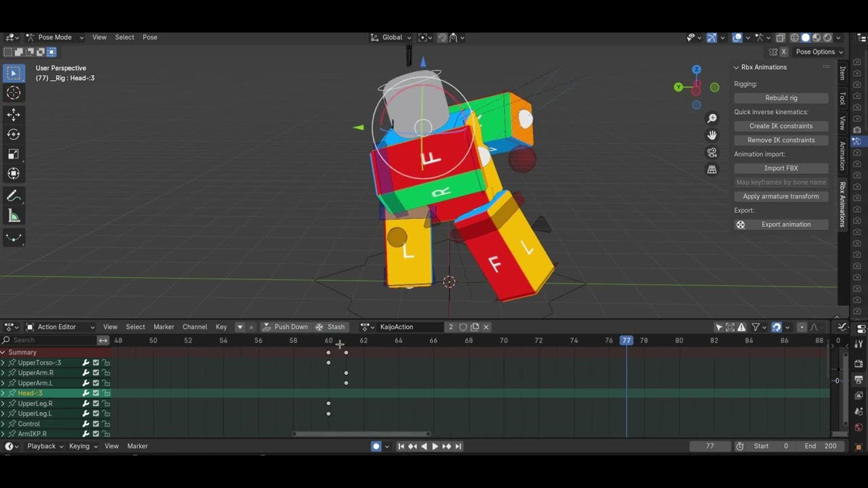
Task: Click the Rebuild rig button
Action: (781, 98)
